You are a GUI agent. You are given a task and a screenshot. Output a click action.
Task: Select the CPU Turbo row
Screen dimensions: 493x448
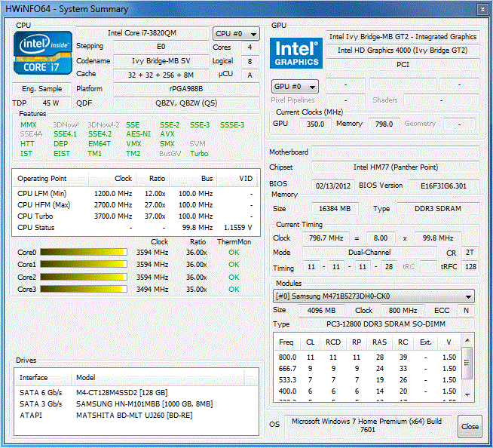click(136, 216)
